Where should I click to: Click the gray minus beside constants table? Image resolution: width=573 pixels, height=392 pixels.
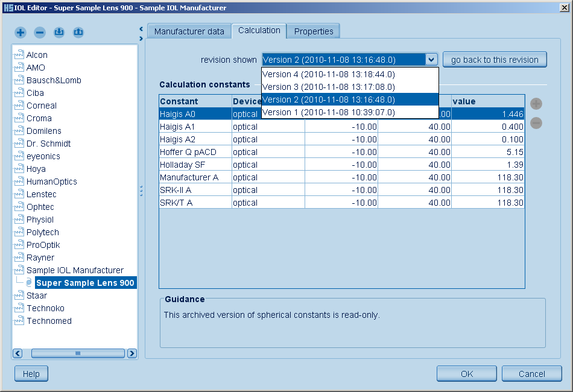[536, 123]
